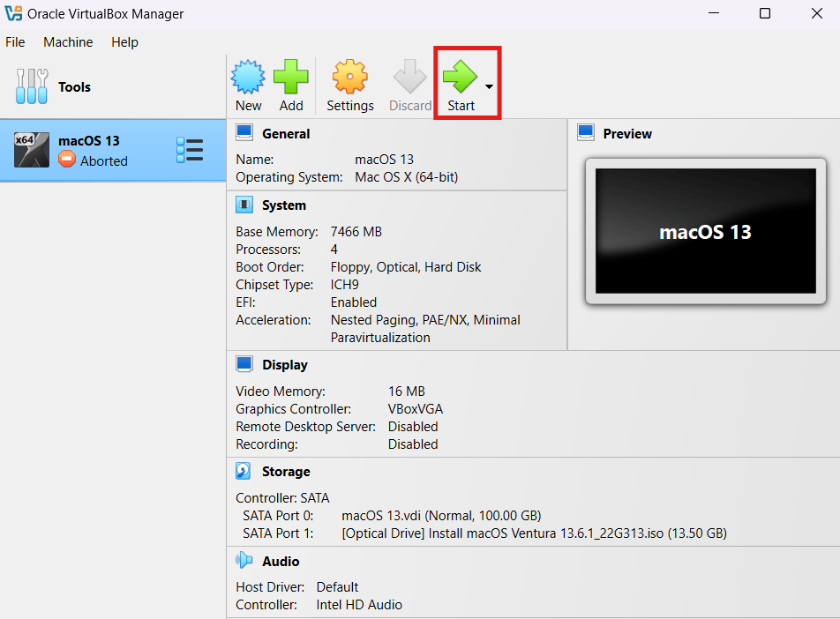Click the System chip icon
The width and height of the screenshot is (840, 619).
pos(244,205)
